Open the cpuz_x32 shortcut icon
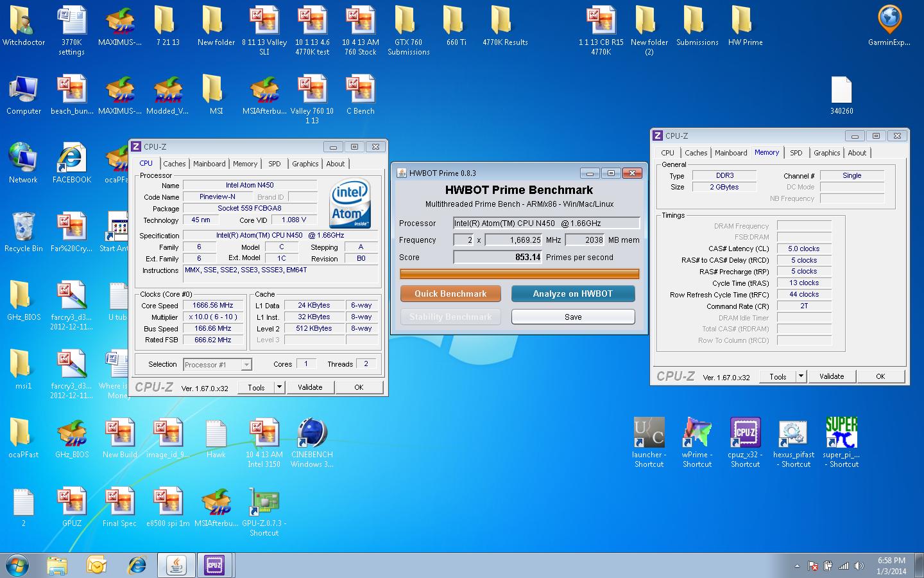This screenshot has width=924, height=578. click(746, 442)
